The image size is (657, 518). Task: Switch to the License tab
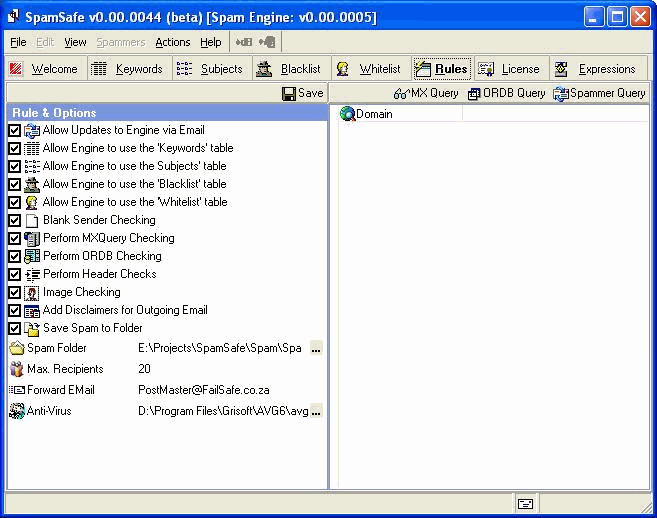[510, 68]
